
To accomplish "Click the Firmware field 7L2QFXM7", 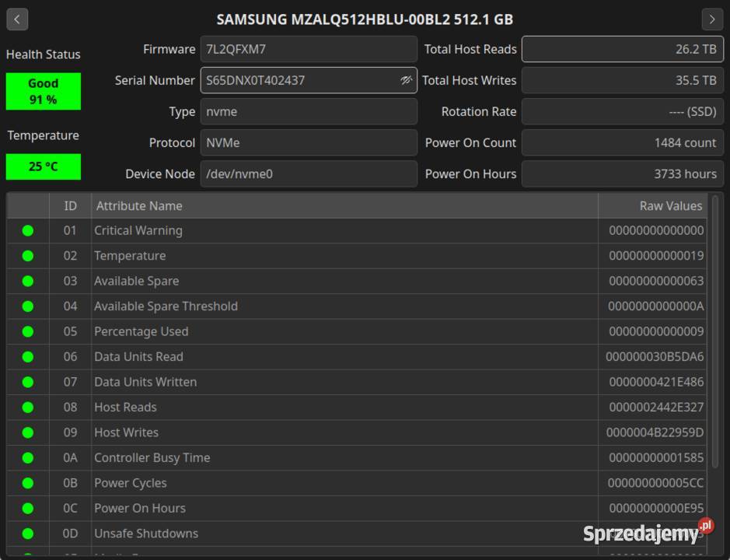I will tap(309, 49).
